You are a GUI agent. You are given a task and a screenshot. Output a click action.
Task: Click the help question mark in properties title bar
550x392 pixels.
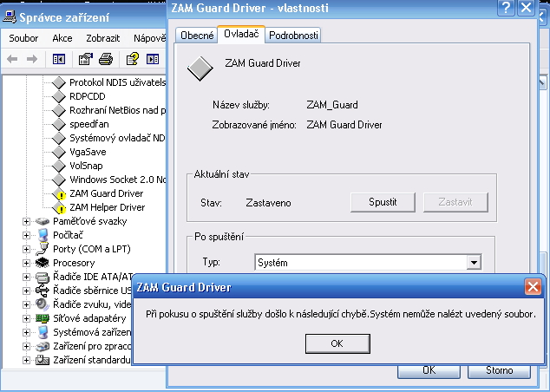pos(506,8)
